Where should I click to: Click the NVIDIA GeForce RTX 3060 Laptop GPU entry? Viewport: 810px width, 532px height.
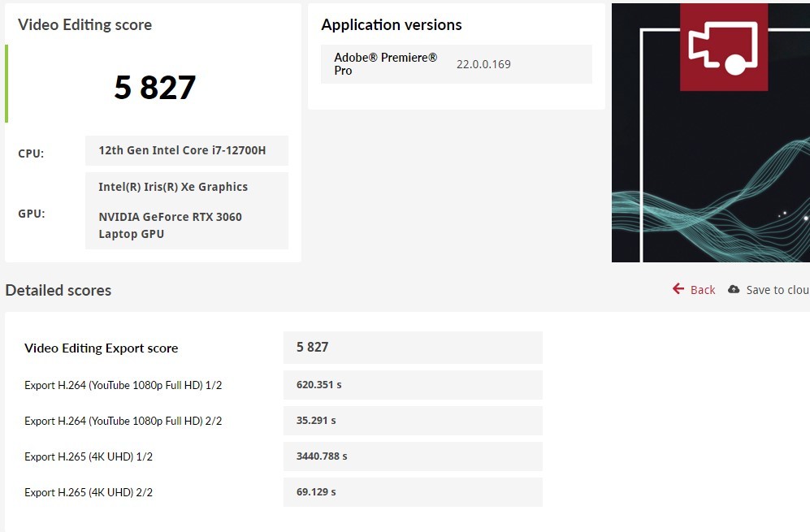click(x=170, y=225)
